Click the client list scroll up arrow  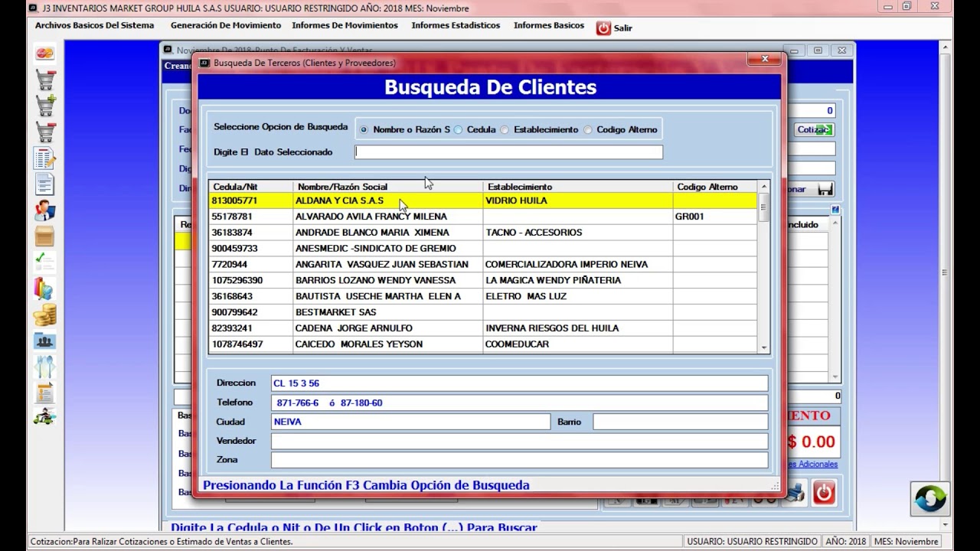click(x=763, y=187)
